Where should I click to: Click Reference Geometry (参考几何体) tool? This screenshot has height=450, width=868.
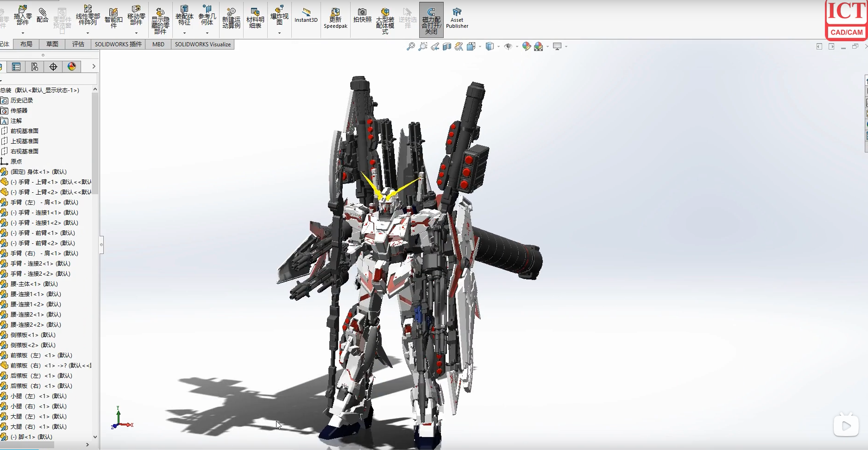[x=207, y=15]
